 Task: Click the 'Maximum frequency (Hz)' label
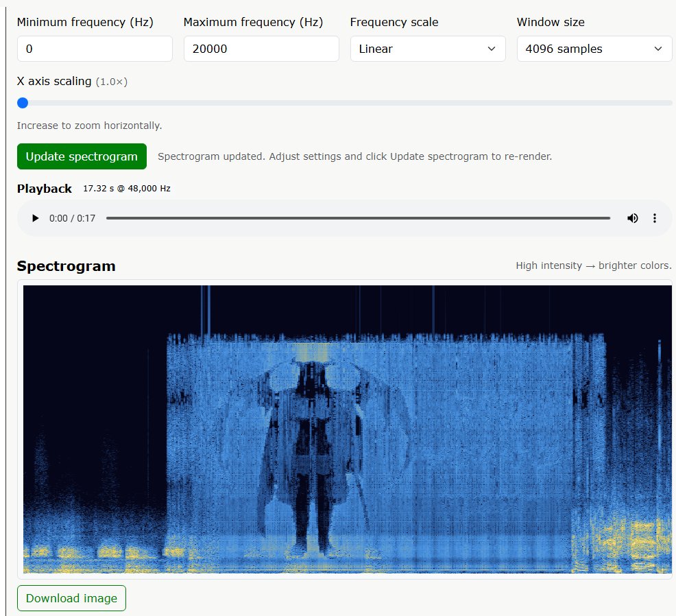pos(253,22)
